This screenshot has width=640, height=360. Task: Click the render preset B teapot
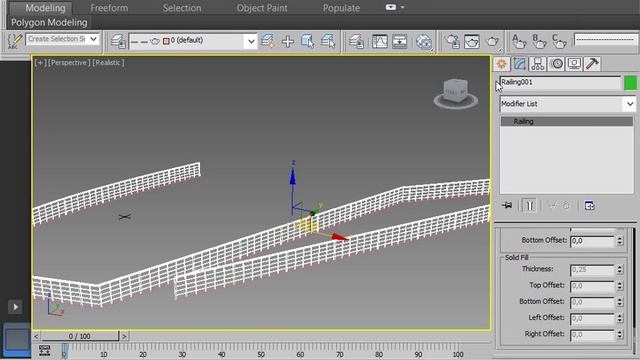[x=539, y=41]
